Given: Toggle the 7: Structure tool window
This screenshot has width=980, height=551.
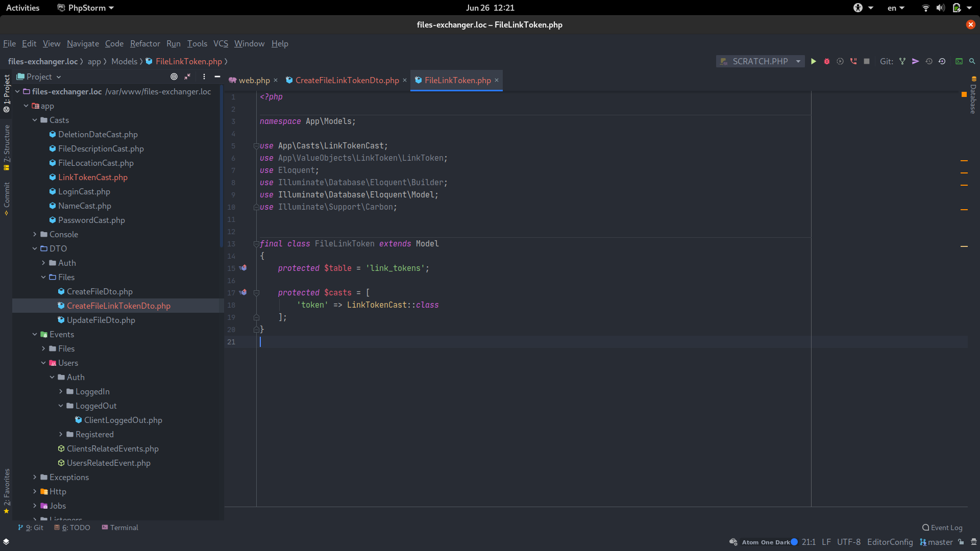Looking at the screenshot, I should coord(7,147).
